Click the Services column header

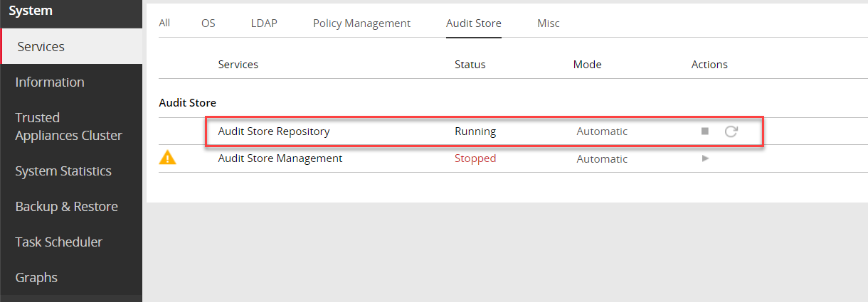coord(238,65)
